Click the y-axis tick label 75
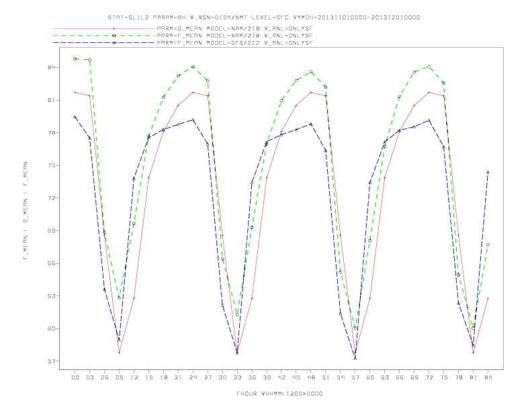Image resolution: width=532 pixels, height=411 pixels. click(52, 165)
